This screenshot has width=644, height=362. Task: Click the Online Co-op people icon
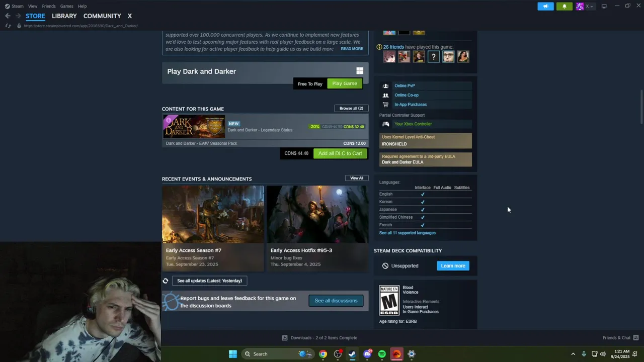pyautogui.click(x=385, y=95)
